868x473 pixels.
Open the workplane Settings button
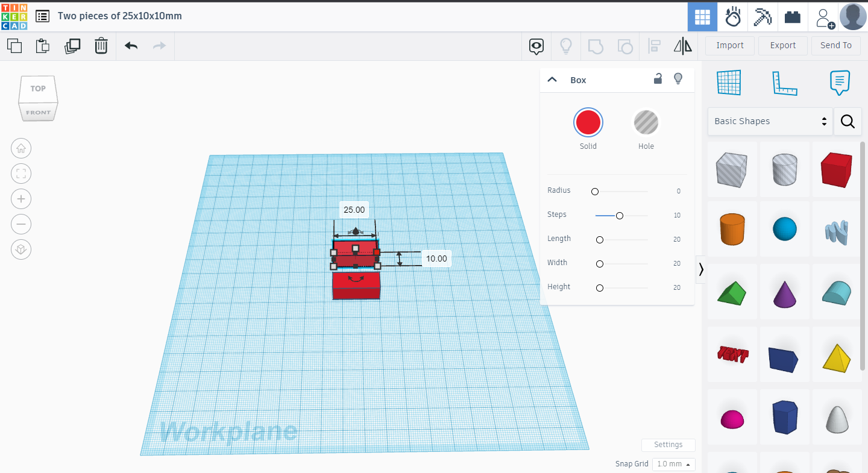(668, 445)
